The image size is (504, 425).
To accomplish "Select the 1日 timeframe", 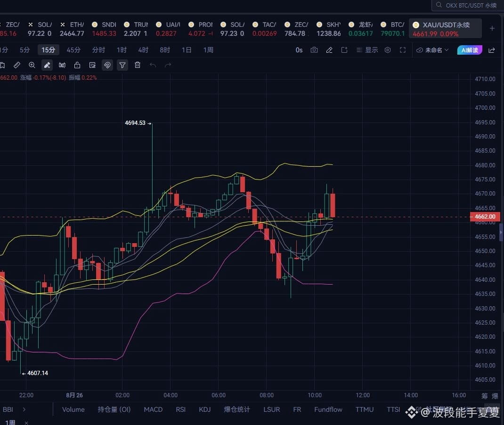I will 187,50.
